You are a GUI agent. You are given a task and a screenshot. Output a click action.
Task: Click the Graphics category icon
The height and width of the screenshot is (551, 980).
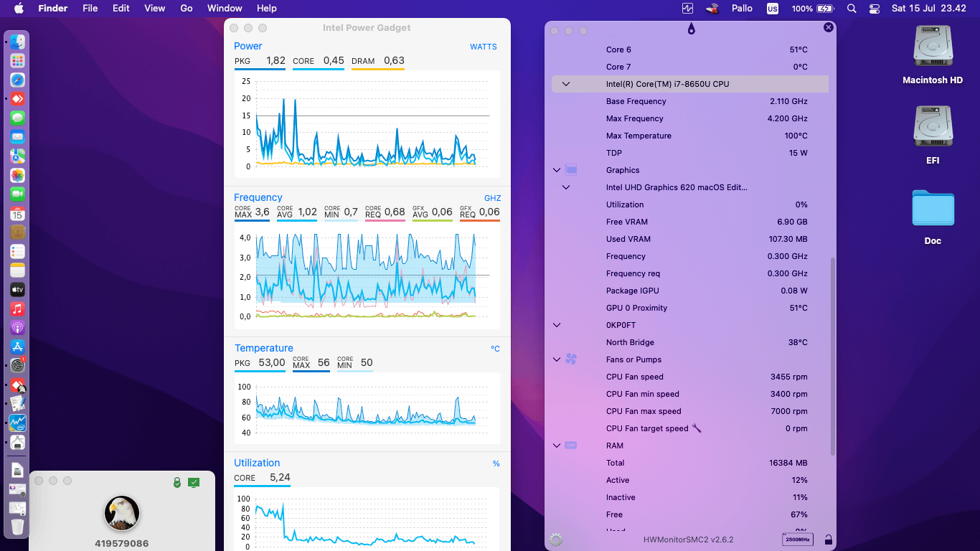(571, 170)
